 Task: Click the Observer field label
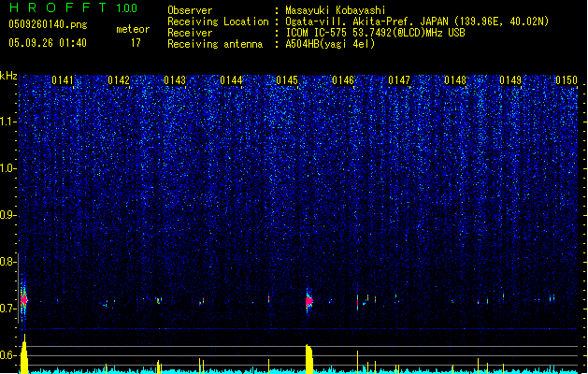[x=190, y=10]
